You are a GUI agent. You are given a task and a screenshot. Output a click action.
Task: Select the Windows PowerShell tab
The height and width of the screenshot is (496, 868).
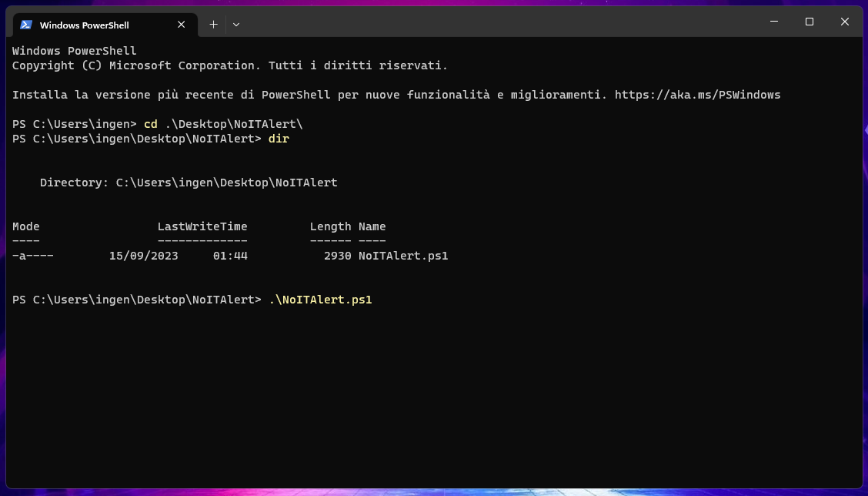pos(105,25)
